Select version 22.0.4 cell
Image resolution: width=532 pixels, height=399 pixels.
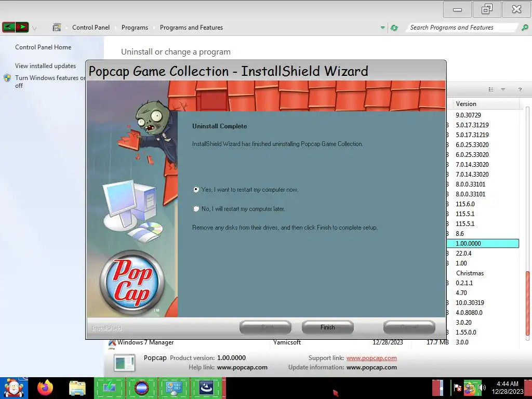click(463, 253)
